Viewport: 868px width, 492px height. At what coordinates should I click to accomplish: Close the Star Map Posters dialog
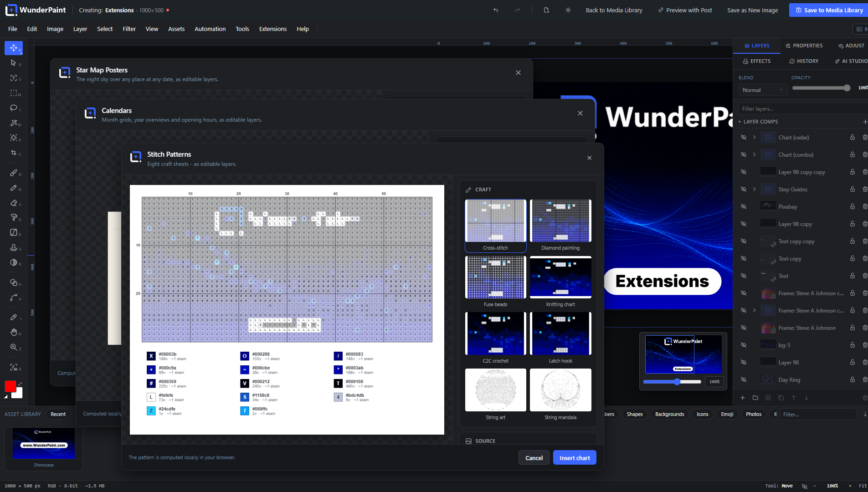(518, 73)
